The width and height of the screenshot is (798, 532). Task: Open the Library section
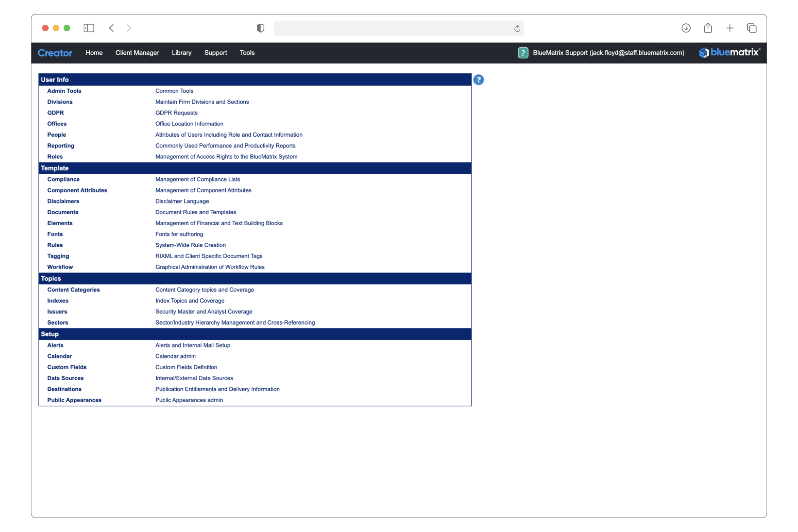181,53
